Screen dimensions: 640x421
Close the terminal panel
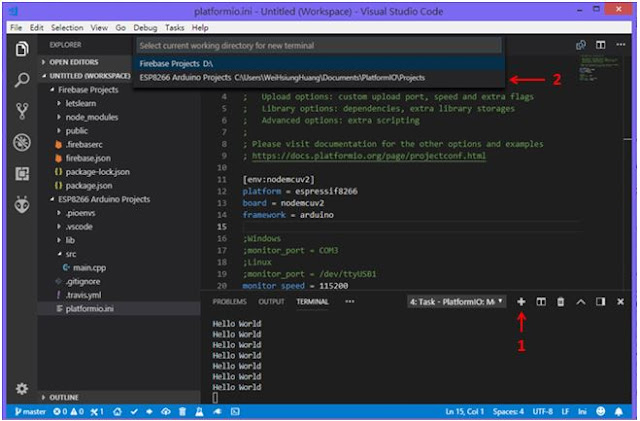pyautogui.click(x=620, y=302)
